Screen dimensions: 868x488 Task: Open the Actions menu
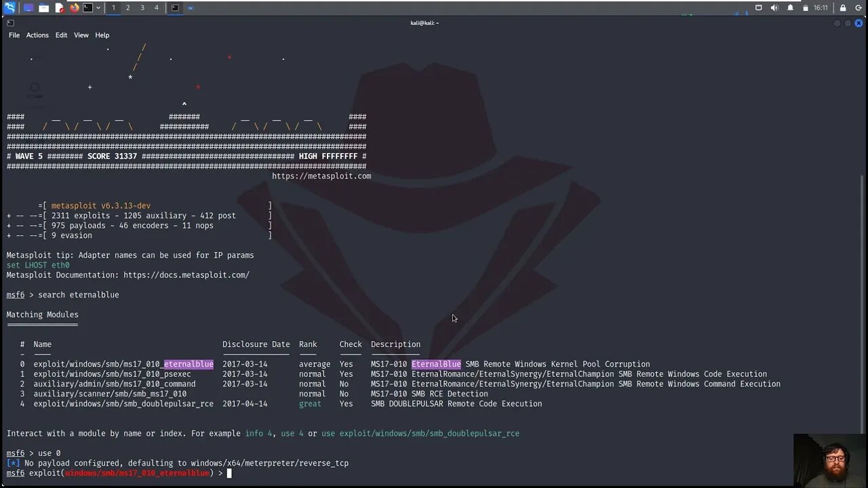[37, 35]
